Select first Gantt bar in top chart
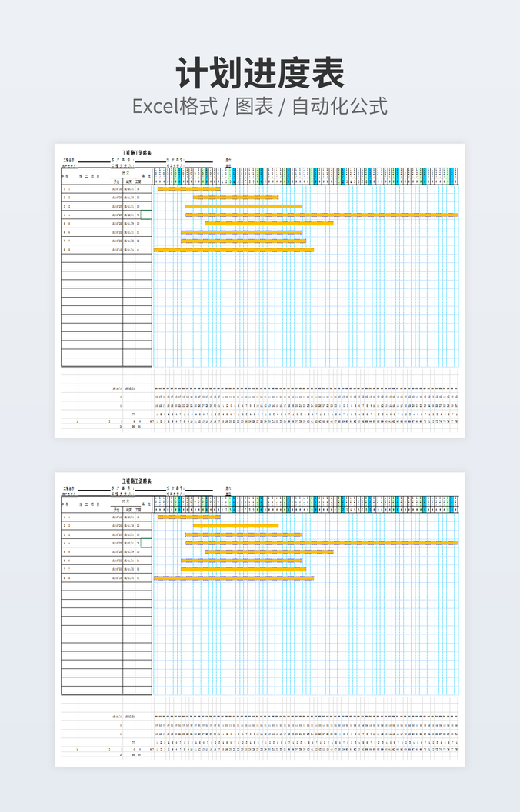This screenshot has height=812, width=520. click(x=188, y=188)
